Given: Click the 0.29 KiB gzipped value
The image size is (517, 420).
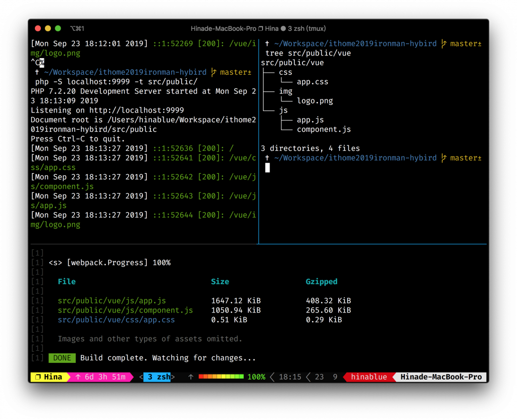Looking at the screenshot, I should click(x=324, y=320).
